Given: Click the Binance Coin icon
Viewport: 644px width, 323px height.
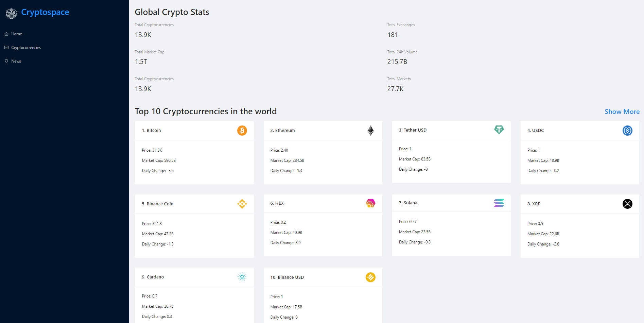Looking at the screenshot, I should [x=242, y=204].
